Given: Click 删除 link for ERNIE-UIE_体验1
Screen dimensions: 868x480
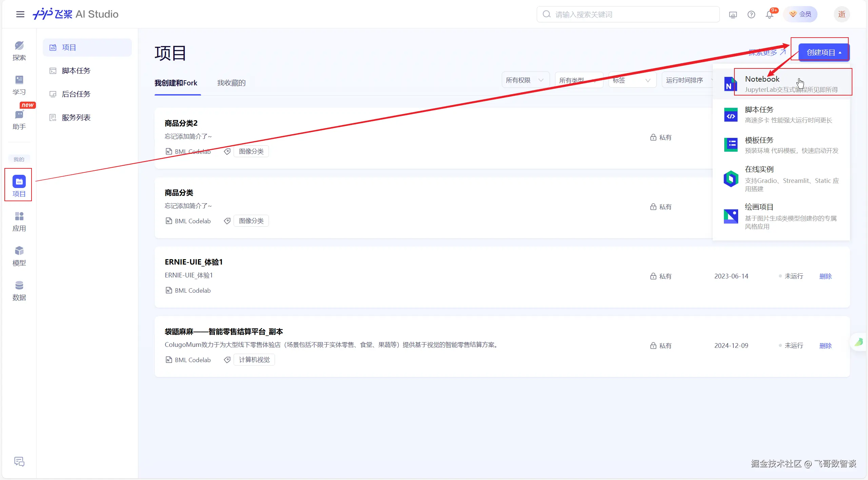Looking at the screenshot, I should tap(825, 276).
